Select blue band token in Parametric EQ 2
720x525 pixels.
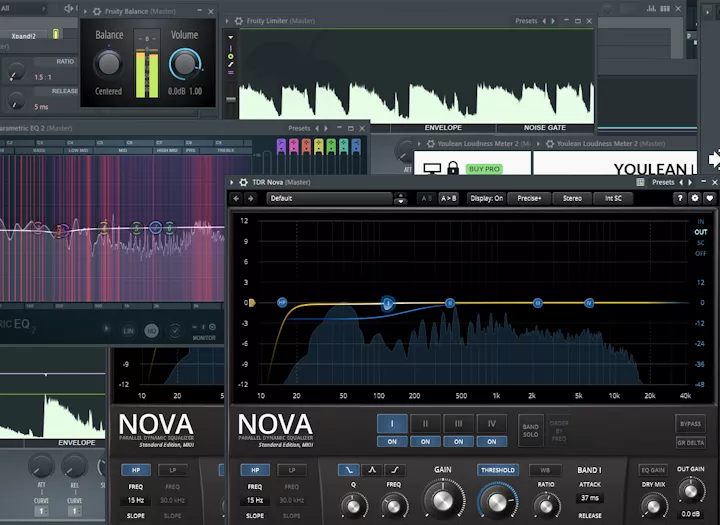point(356,147)
